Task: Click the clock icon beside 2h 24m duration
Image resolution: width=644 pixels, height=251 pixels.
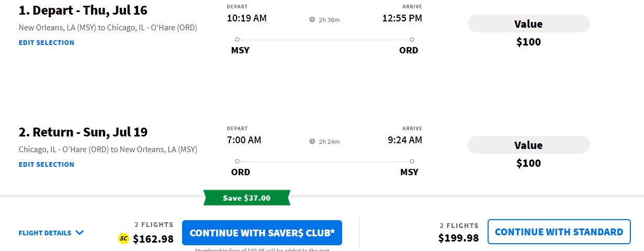Action: 312,141
